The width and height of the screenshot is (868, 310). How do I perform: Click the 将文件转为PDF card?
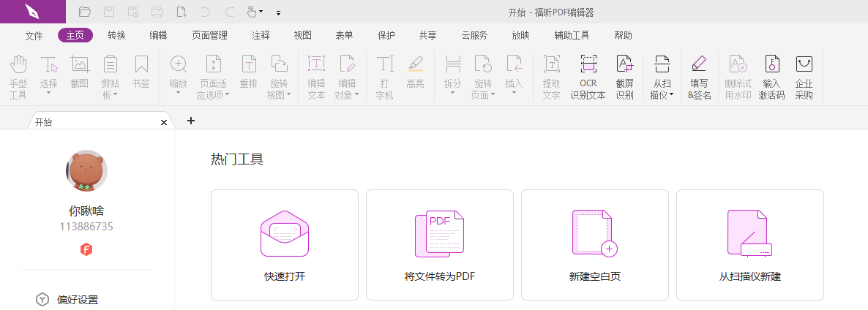point(440,244)
